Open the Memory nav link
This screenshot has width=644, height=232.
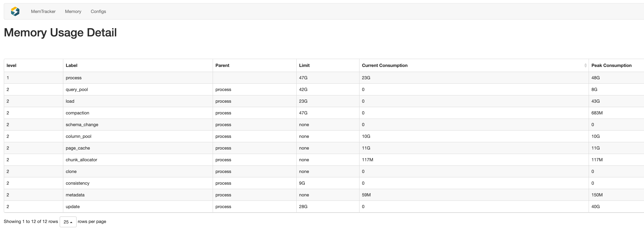pyautogui.click(x=73, y=12)
